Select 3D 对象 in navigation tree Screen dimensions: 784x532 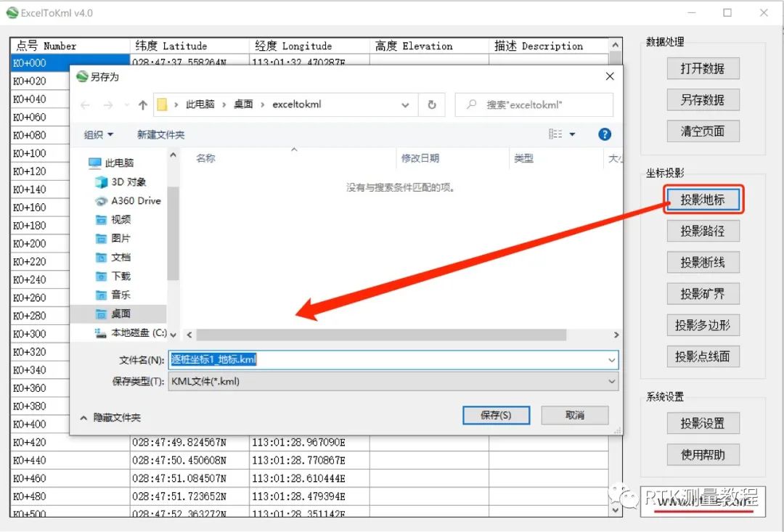coord(121,181)
